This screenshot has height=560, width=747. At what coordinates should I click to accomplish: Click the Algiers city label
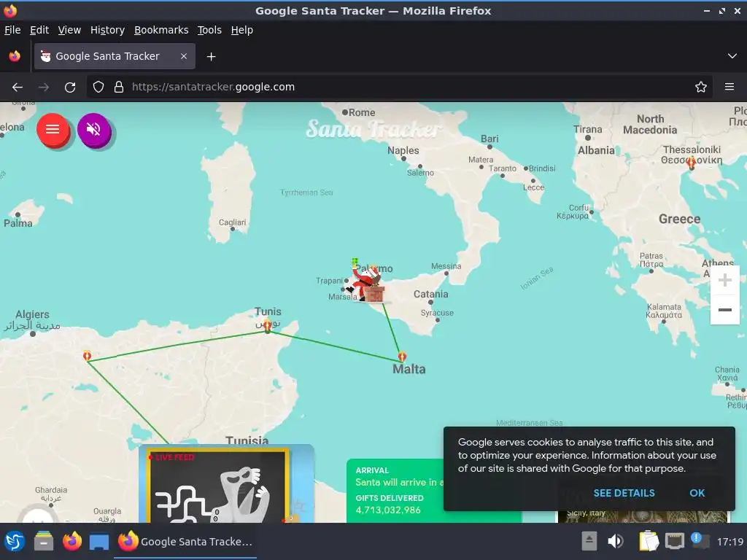pos(32,314)
